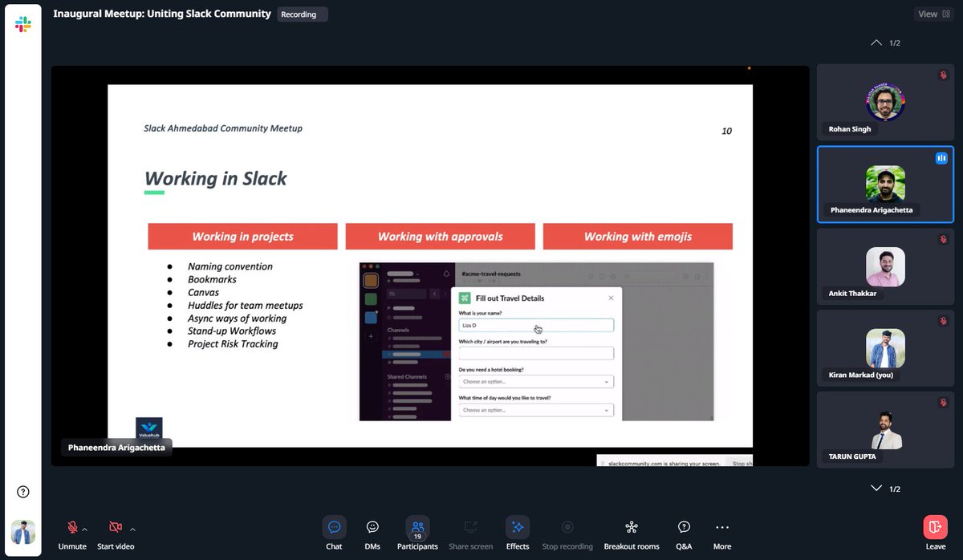Select Ankit Thakkar's video tile
This screenshot has height=560, width=963.
coord(884,266)
